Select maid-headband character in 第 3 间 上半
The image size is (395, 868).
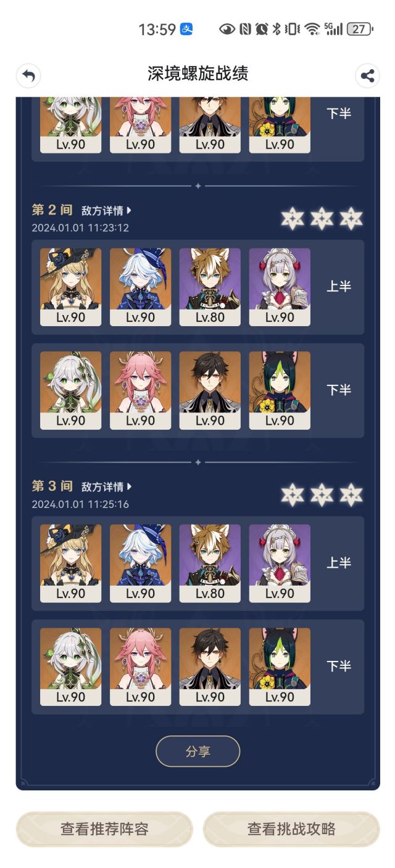click(x=280, y=563)
